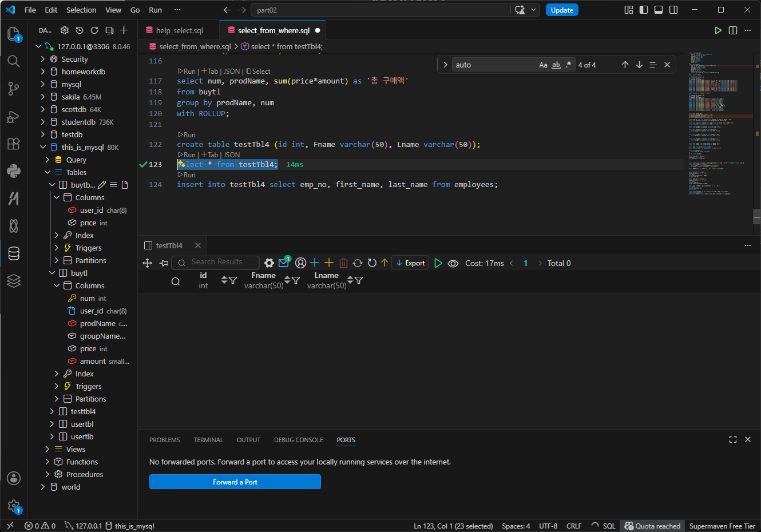Viewport: 761px width, 532px height.
Task: Switch to the help_select.sql tab
Action: [179, 30]
